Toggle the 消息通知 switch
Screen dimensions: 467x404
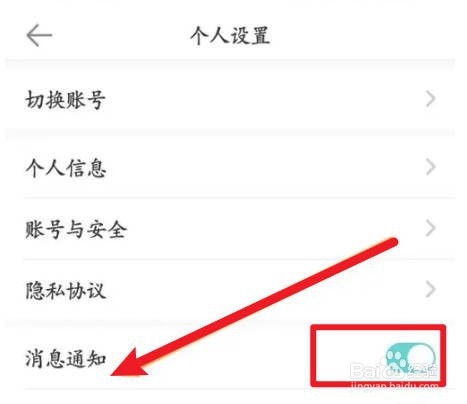pos(410,359)
